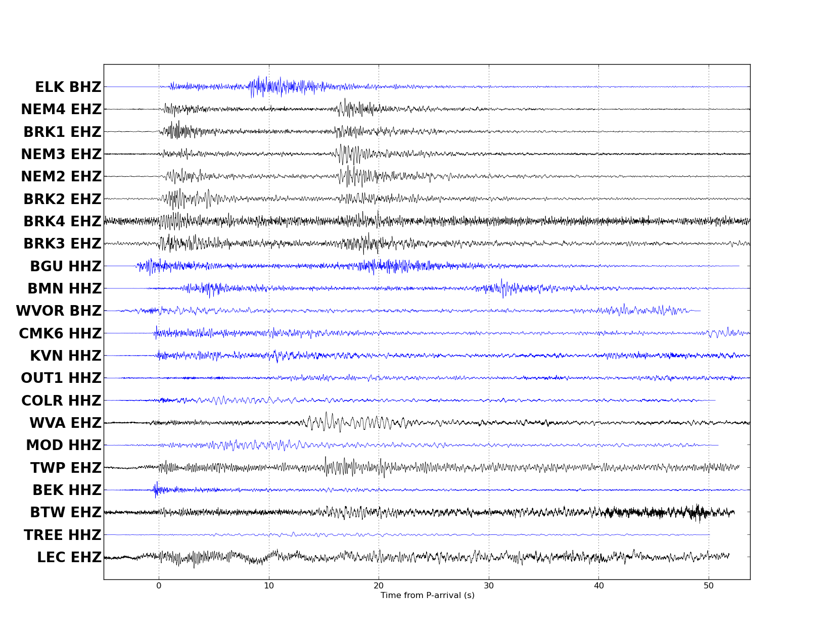
Task: Click the OUT1 HHZ station label
Action: pyautogui.click(x=61, y=378)
